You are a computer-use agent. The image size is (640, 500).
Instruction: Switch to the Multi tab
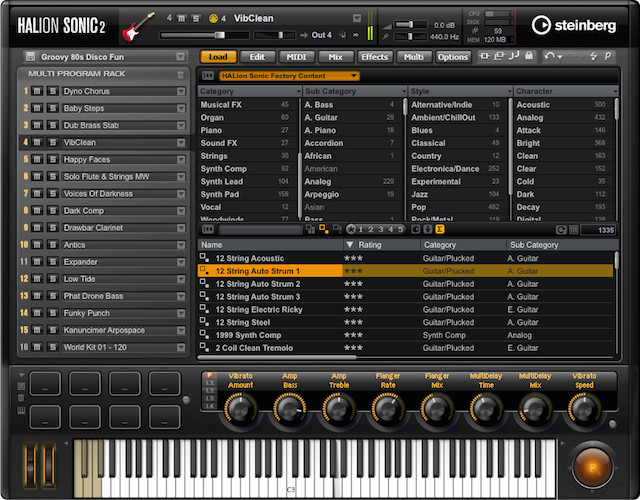coord(413,57)
